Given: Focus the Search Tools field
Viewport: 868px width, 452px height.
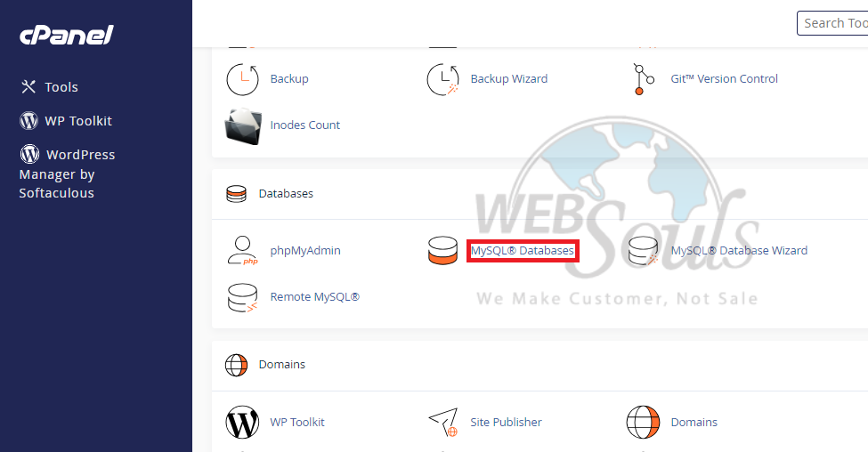Looking at the screenshot, I should click(x=832, y=23).
